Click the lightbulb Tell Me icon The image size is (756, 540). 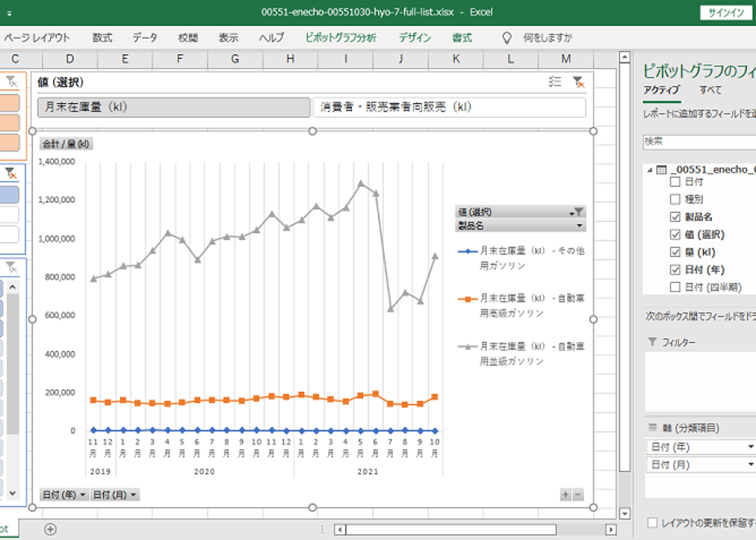506,38
